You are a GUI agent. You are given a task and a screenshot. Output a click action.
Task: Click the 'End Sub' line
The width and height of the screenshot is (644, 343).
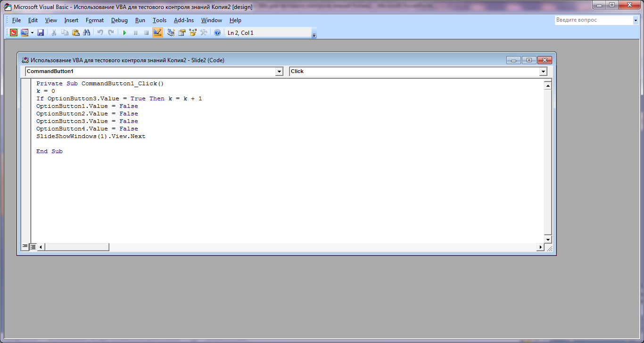click(x=50, y=151)
